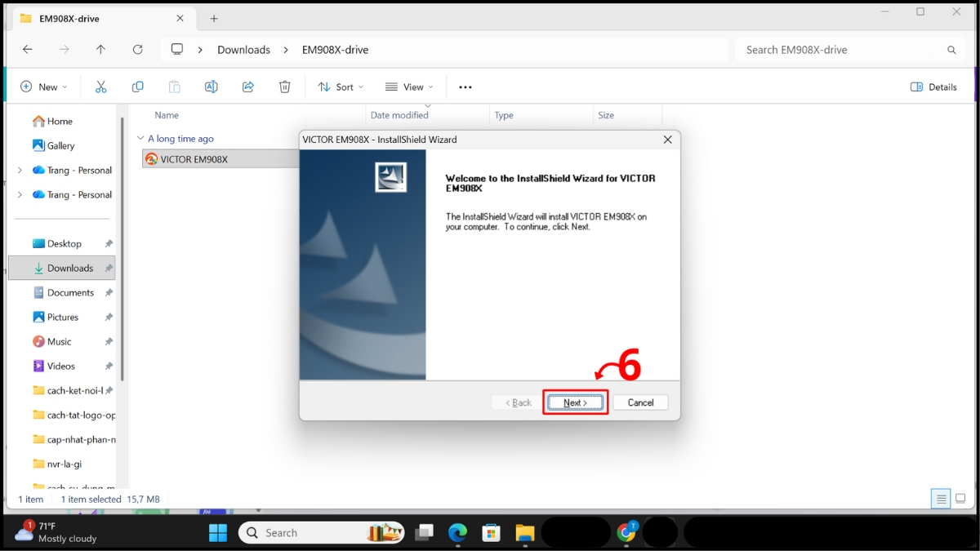Toggle the Details pane button
This screenshot has width=980, height=551.
tap(933, 87)
